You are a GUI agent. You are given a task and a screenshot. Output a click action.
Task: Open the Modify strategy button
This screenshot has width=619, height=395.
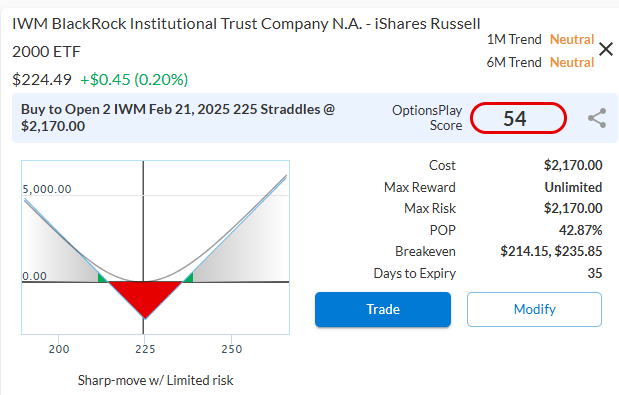534,309
